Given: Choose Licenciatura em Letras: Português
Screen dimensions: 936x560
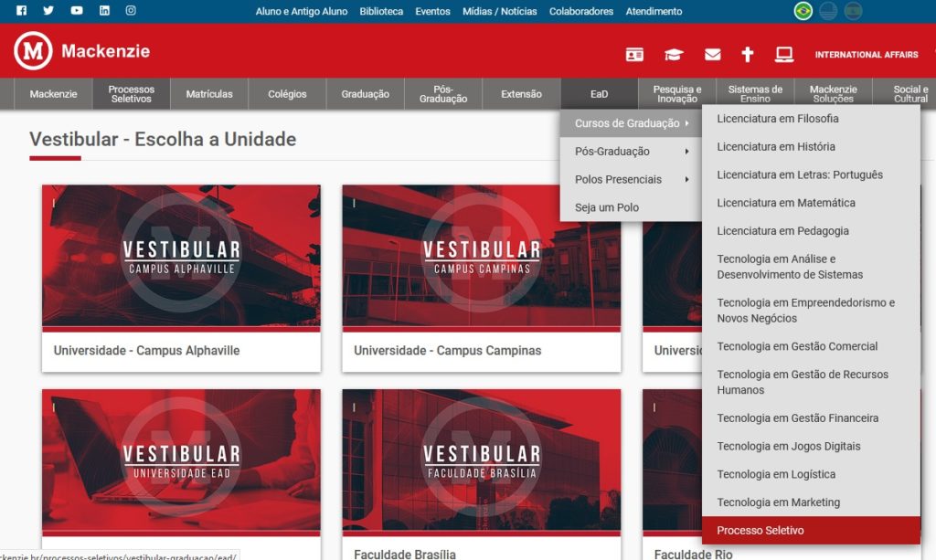Looking at the screenshot, I should point(811,174).
